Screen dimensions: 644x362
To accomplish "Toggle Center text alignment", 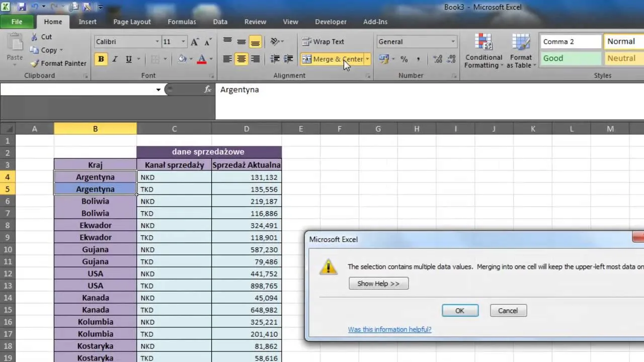I will click(x=241, y=59).
